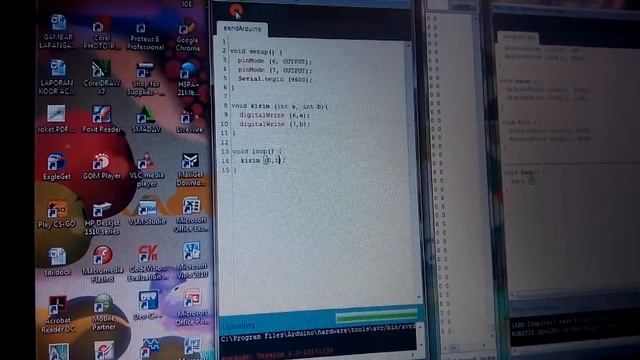Viewport: 640px width, 360px height.
Task: Open Dev-C++ desktop shortcut
Action: (148, 305)
